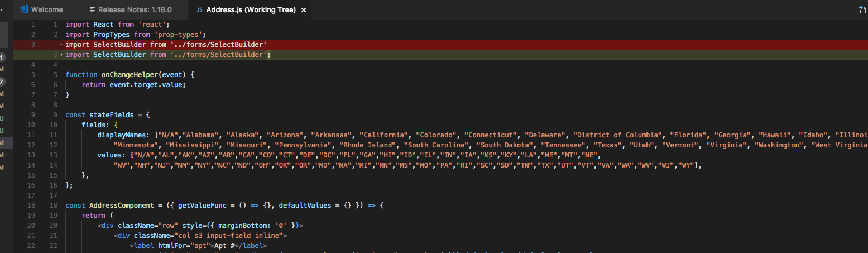
Task: Click the "Alabama" string in displayNames
Action: pos(201,135)
